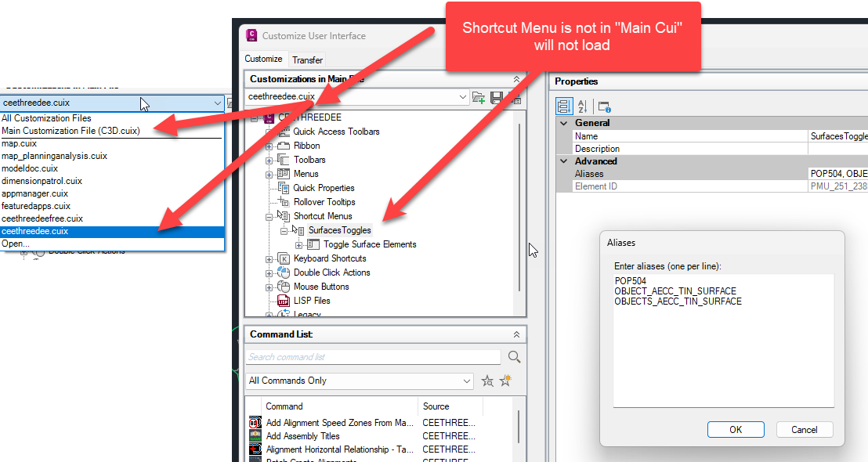Viewport: 868px width, 462px height.
Task: Collapse the Command List pane
Action: [x=516, y=334]
